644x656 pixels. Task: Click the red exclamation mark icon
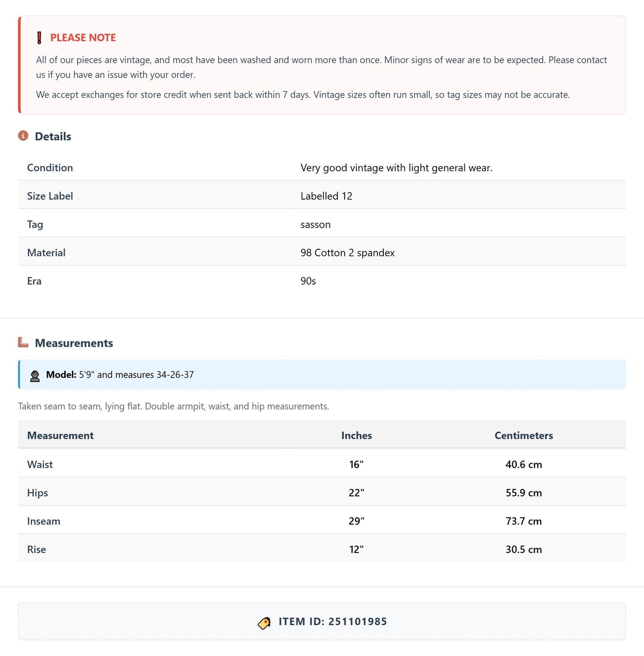[39, 38]
